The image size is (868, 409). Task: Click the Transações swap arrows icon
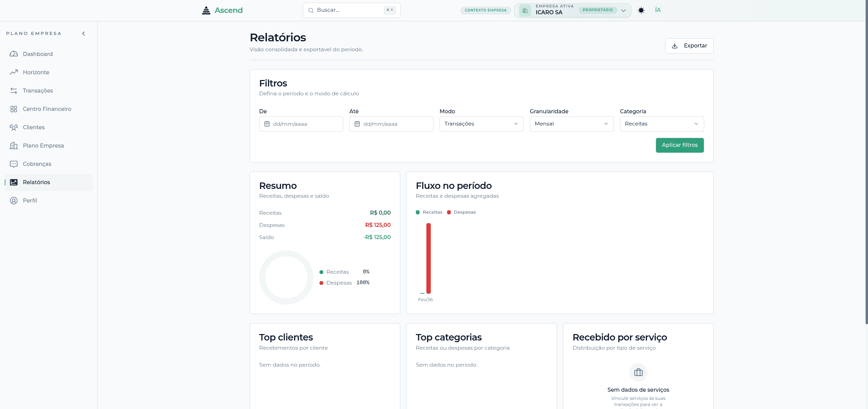click(x=14, y=91)
